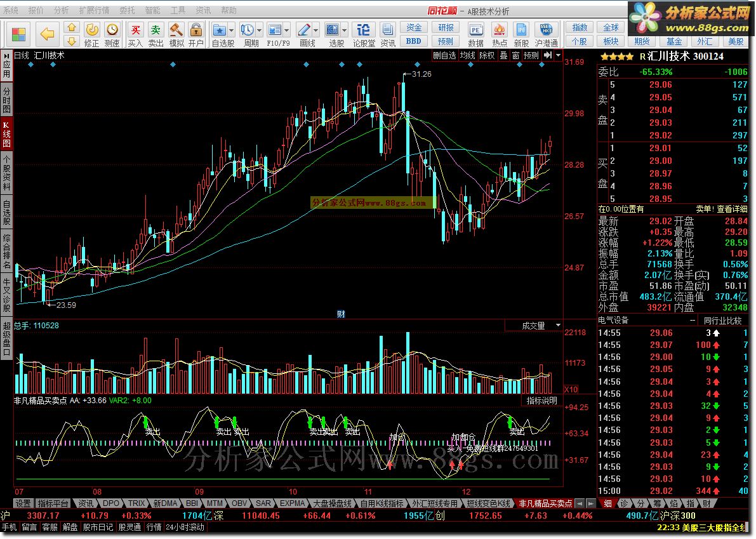The image size is (756, 539).
Task: Expand the 画线 dropdown arrow
Action: click(316, 30)
